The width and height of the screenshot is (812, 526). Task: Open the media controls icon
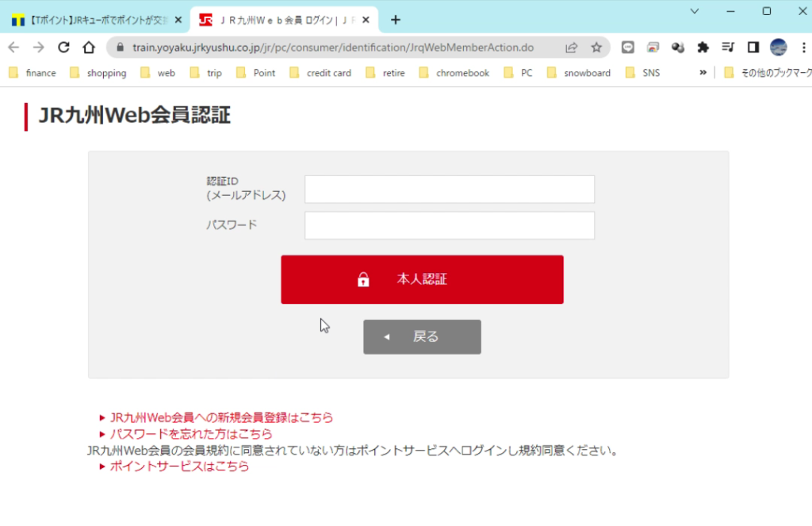click(728, 48)
